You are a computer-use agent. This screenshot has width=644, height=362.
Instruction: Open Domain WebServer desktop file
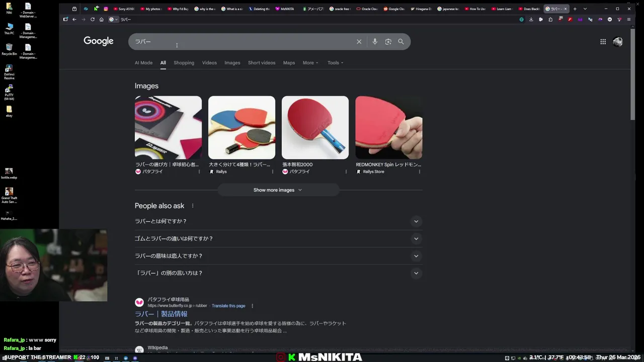pos(28,10)
